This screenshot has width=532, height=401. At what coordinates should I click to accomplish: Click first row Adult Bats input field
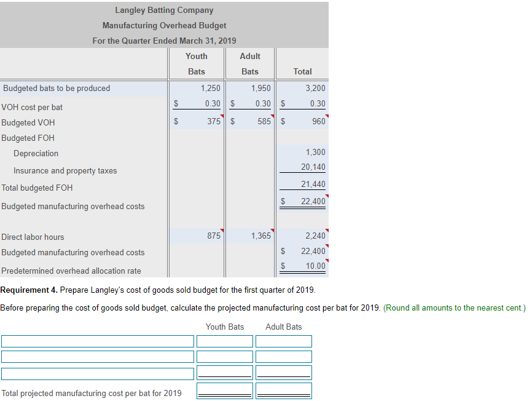point(284,341)
